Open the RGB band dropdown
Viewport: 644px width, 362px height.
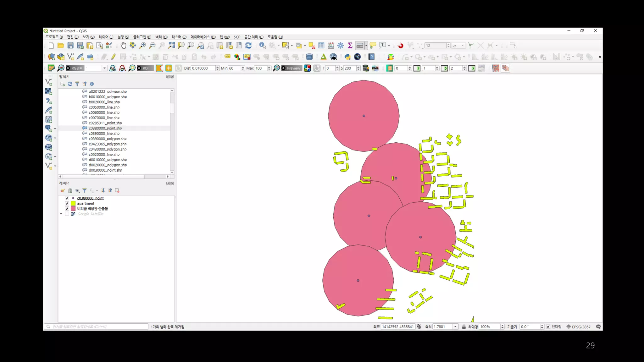pyautogui.click(x=104, y=68)
